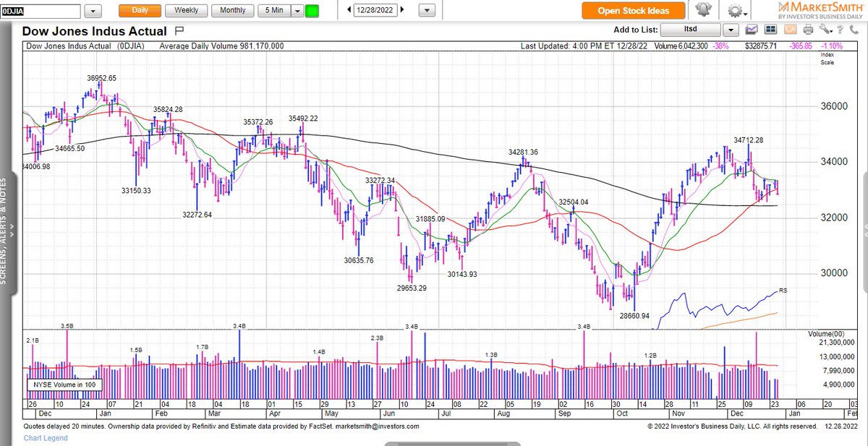Print the chart using printer icon
Viewport: 868px width, 446px height.
808,30
